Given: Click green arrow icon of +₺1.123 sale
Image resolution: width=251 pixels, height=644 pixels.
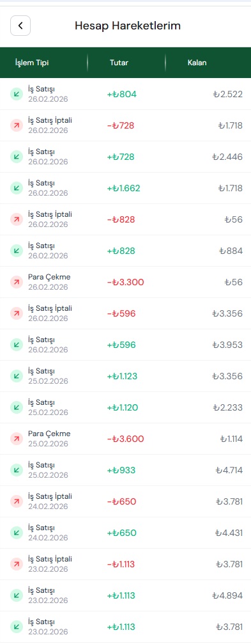Looking at the screenshot, I should (17, 376).
